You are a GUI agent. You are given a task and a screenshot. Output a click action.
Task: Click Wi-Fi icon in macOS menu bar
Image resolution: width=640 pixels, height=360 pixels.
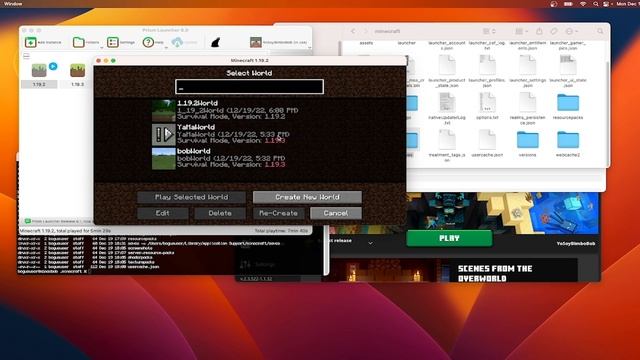583,4
